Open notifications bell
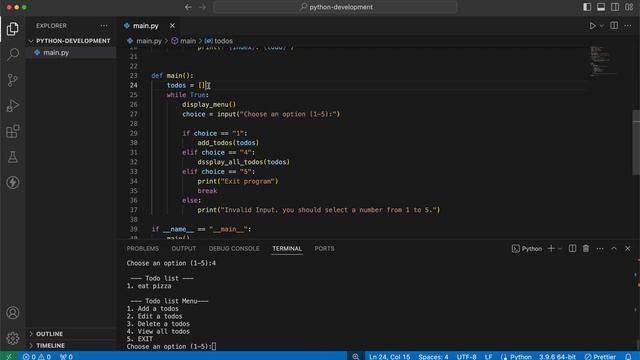640x360 pixels. (628, 356)
